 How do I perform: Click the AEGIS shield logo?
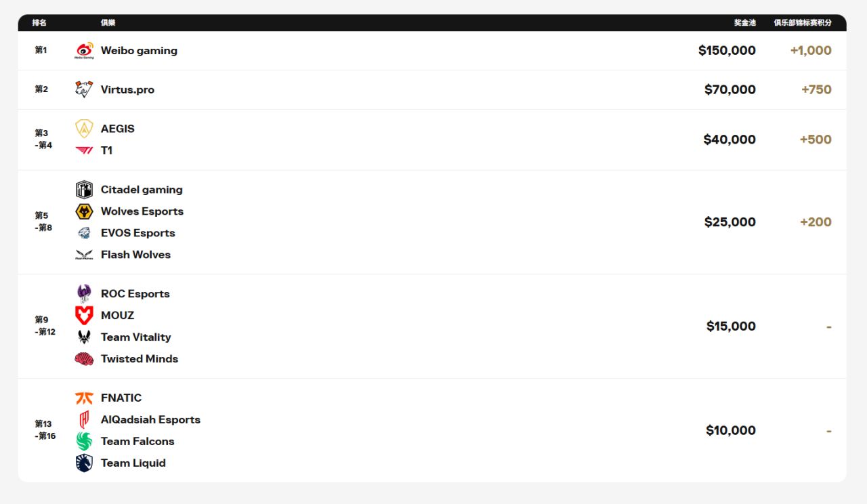pos(84,129)
